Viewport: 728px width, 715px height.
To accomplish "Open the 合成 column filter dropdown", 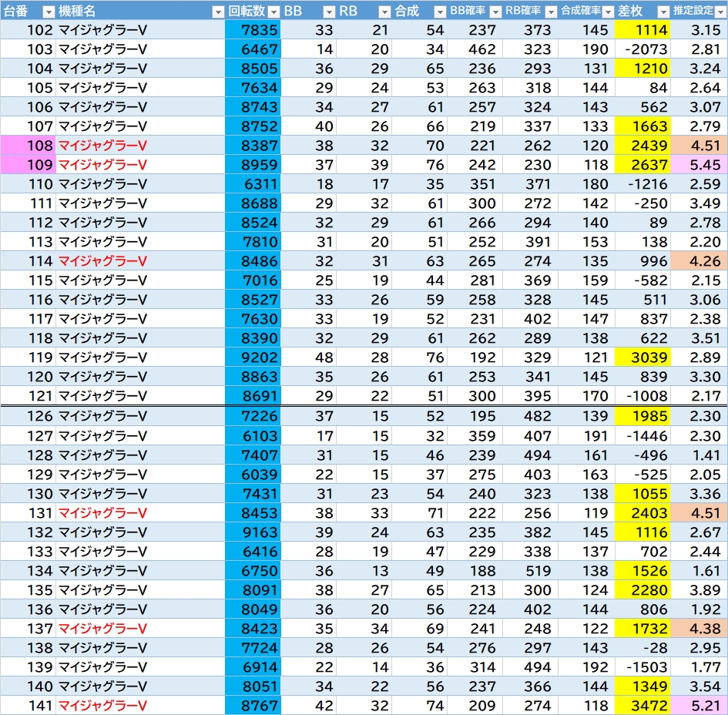I will pos(440,12).
